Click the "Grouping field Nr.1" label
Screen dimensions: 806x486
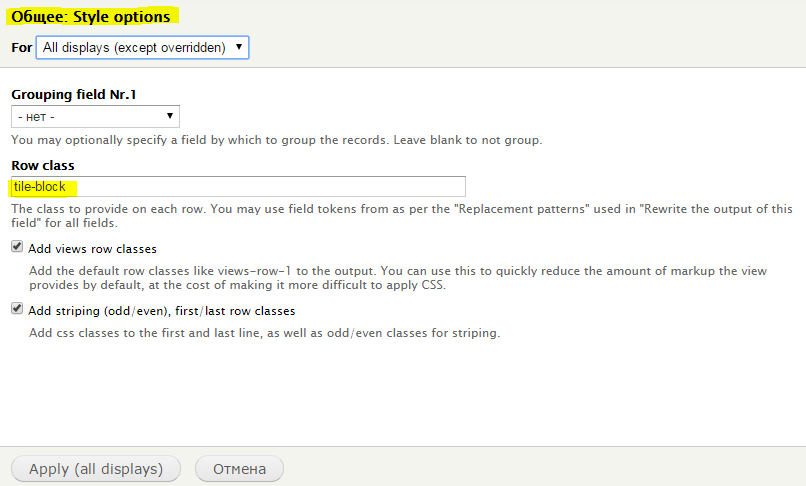pos(74,95)
